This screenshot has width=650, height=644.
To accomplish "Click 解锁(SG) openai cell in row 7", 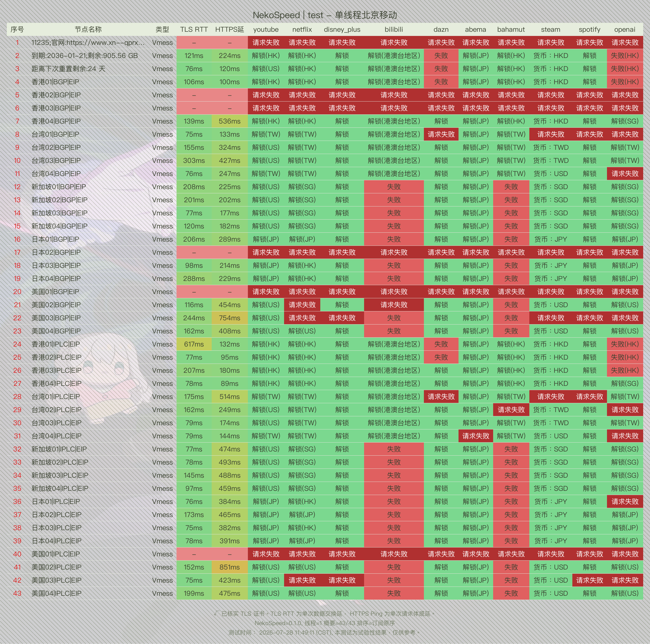I will 625,121.
